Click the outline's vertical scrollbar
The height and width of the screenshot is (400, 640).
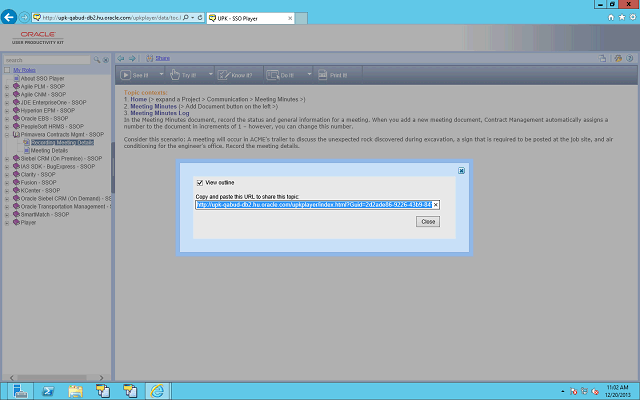[x=113, y=167]
